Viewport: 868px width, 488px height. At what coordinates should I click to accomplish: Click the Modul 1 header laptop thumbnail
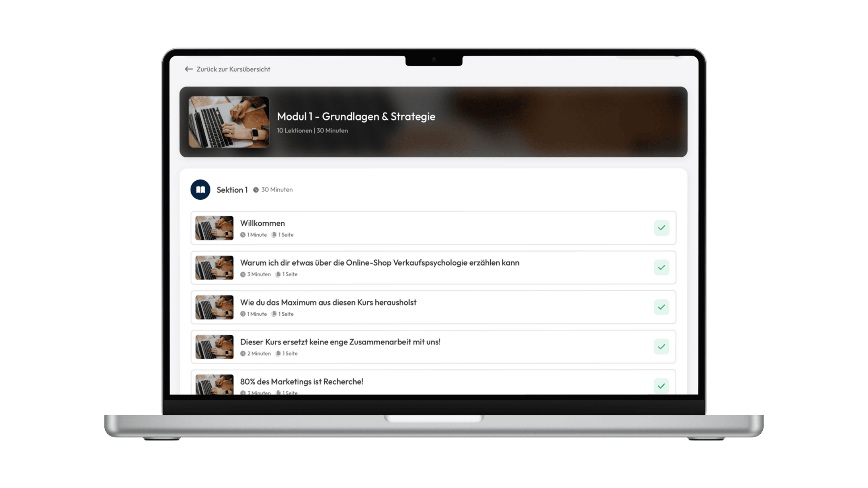tap(229, 122)
